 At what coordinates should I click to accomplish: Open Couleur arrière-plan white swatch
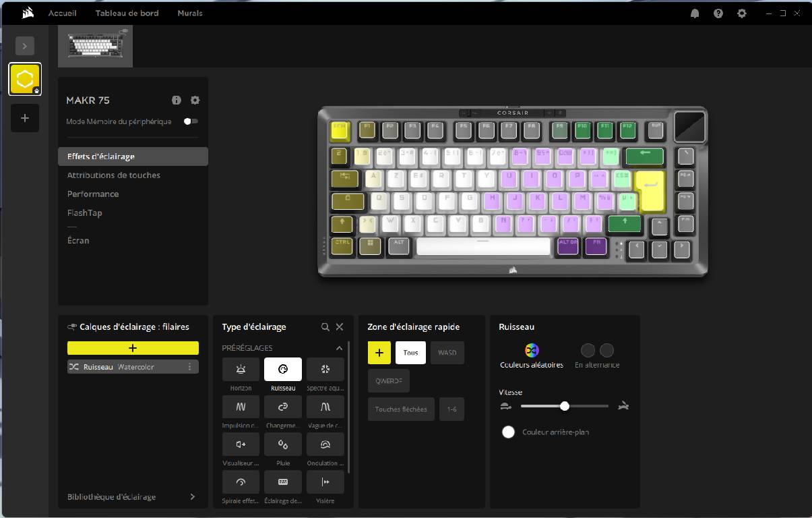[x=509, y=432]
